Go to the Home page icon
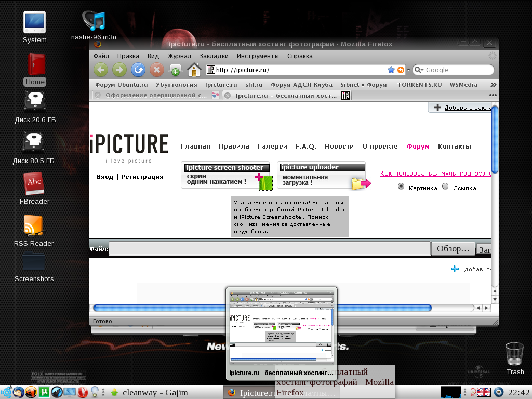This screenshot has width=532, height=399. point(194,70)
